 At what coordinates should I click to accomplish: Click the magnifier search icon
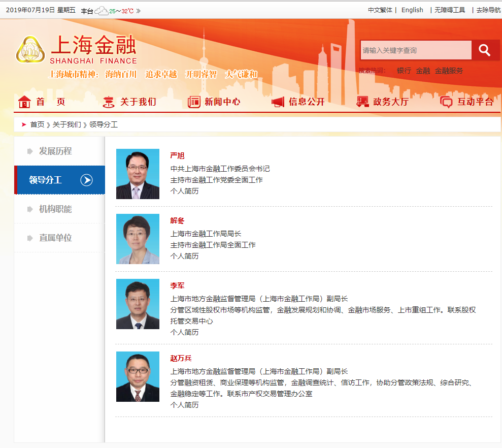tap(484, 50)
